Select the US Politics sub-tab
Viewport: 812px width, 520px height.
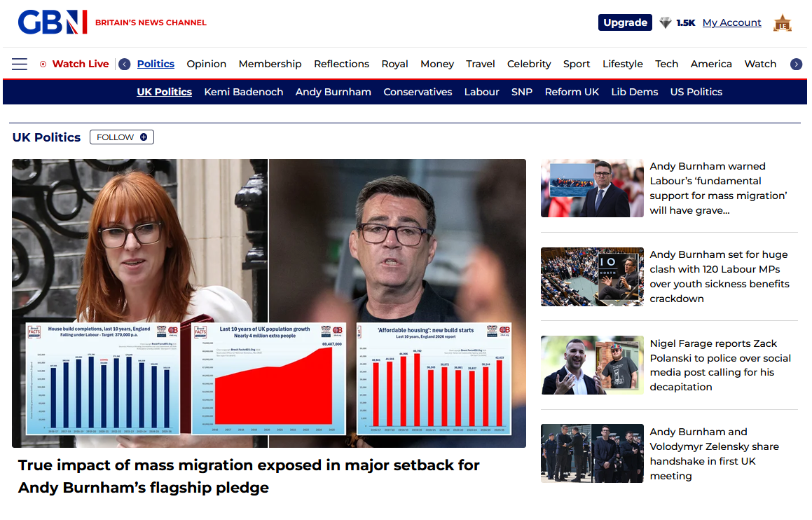tap(696, 93)
